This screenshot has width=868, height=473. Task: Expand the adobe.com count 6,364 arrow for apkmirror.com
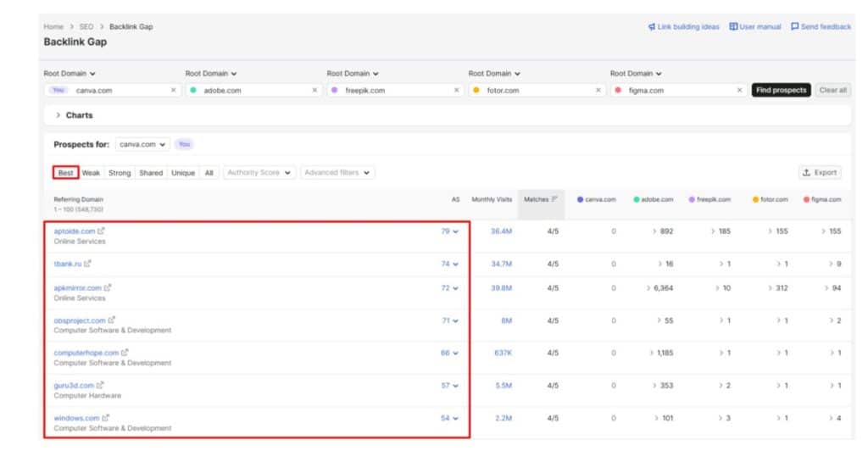point(648,288)
